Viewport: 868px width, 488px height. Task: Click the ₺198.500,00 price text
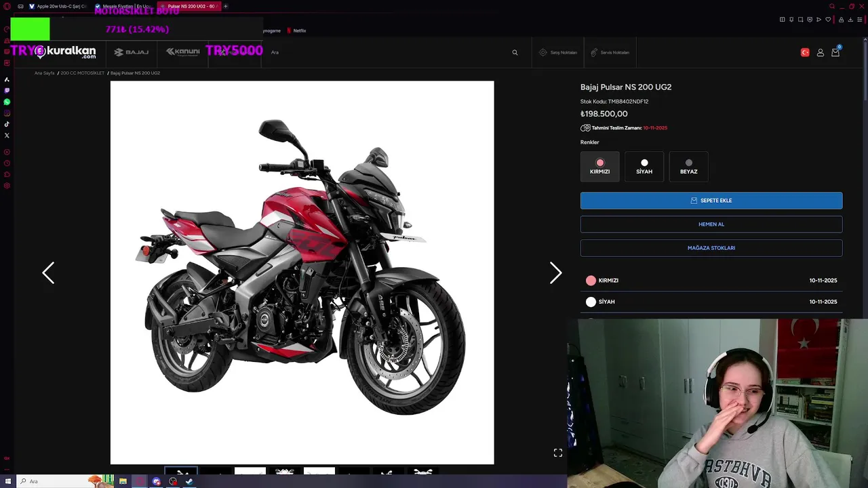point(604,114)
